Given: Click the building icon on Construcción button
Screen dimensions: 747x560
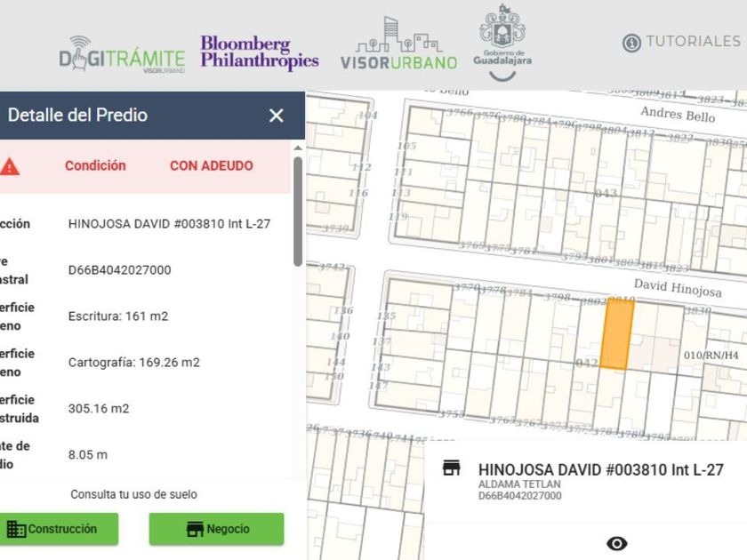Looking at the screenshot, I should [16, 529].
